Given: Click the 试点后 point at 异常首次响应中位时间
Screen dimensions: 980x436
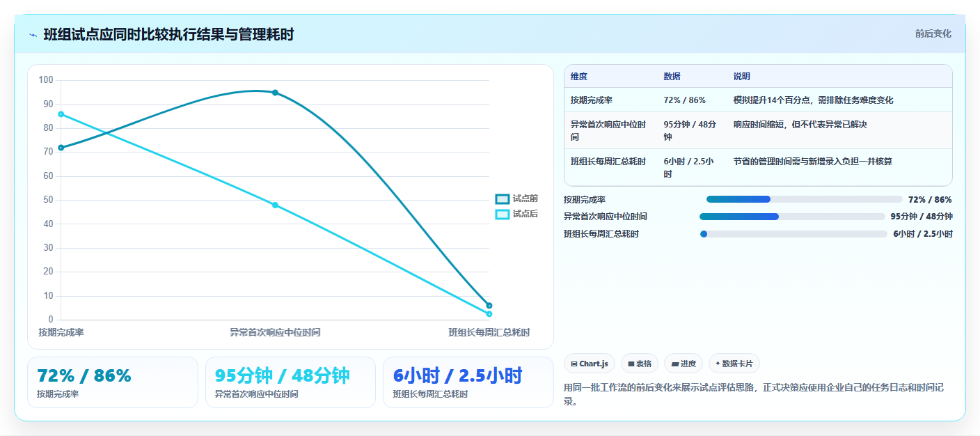Looking at the screenshot, I should coord(275,205).
